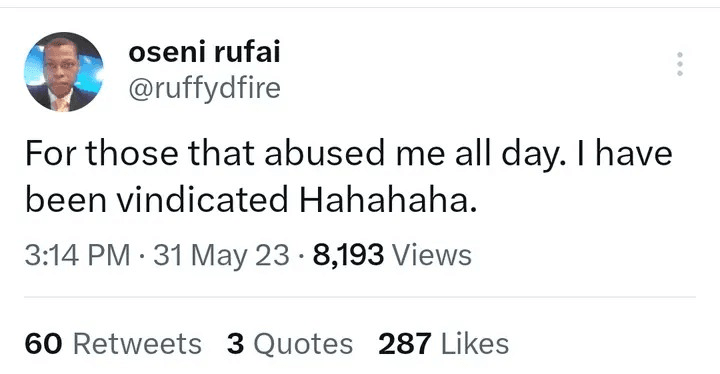The height and width of the screenshot is (374, 720).
Task: Visit the @ruffydfire handle
Action: [204, 88]
